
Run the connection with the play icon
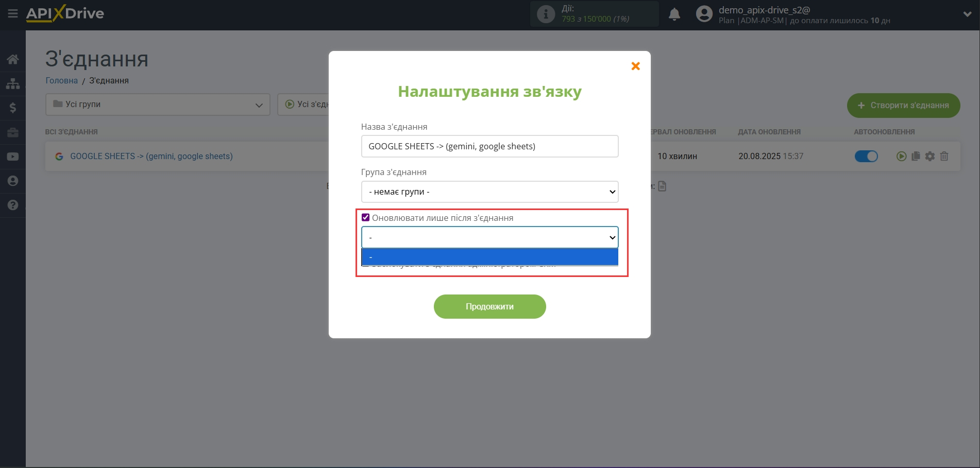[901, 156]
